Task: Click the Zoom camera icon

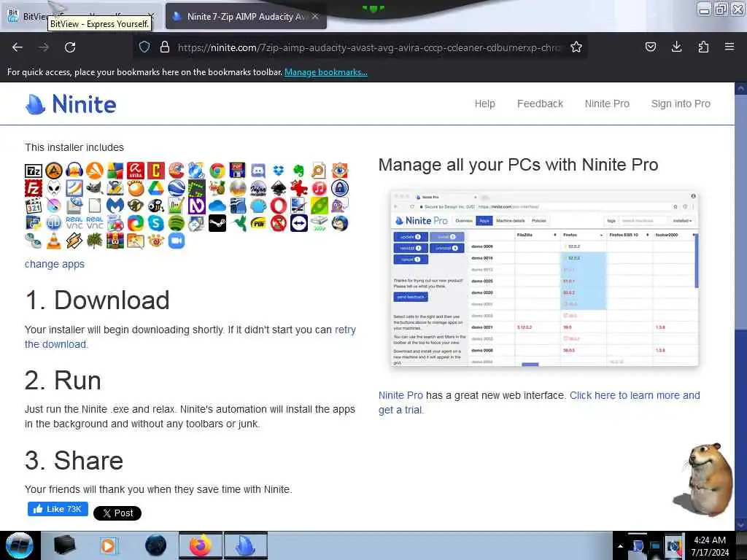Action: (177, 241)
